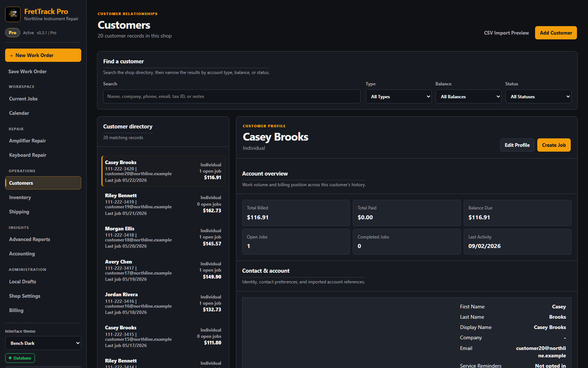588x368 pixels.
Task: Click the customer search field
Action: pos(232,96)
